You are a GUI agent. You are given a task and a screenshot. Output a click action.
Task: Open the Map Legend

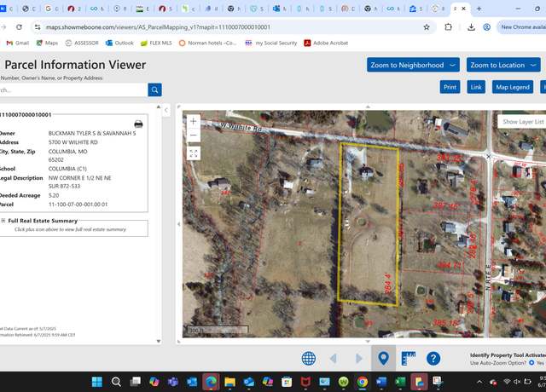513,87
